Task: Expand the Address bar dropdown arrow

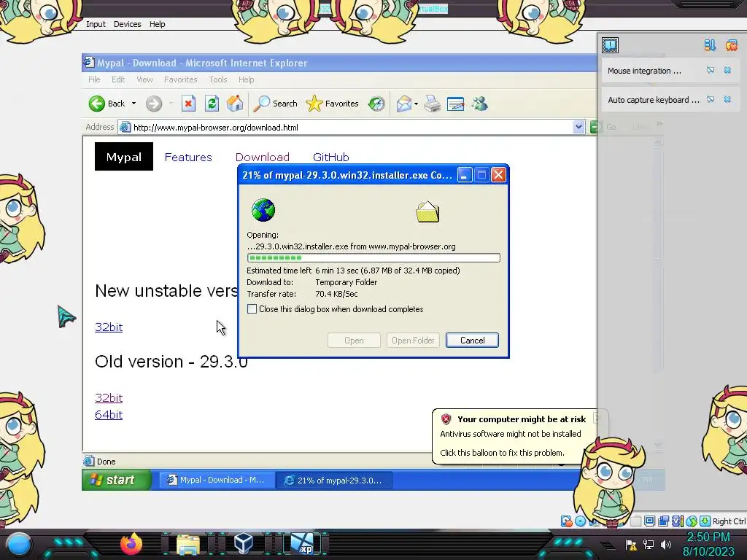Action: tap(578, 127)
